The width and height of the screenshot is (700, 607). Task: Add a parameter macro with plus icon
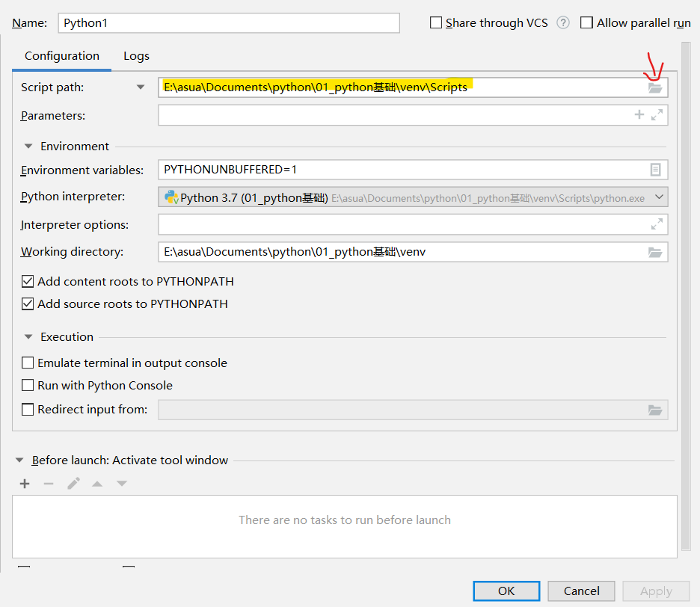click(x=639, y=114)
